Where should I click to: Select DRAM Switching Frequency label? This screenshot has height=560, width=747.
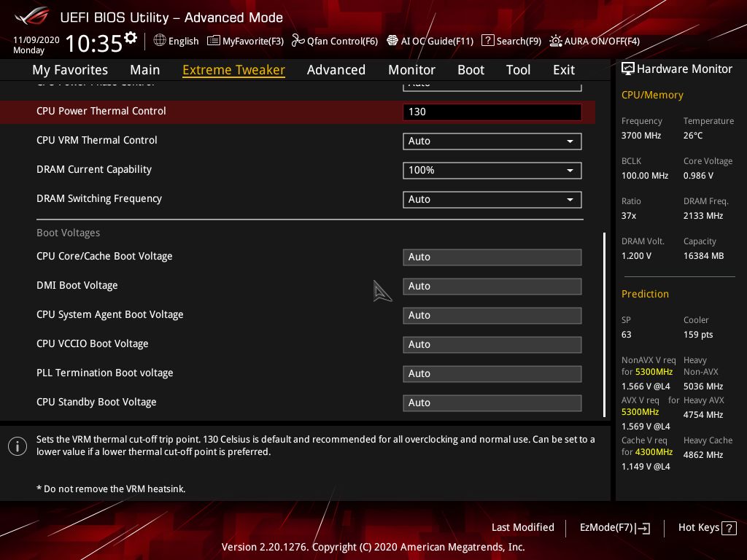(x=99, y=198)
